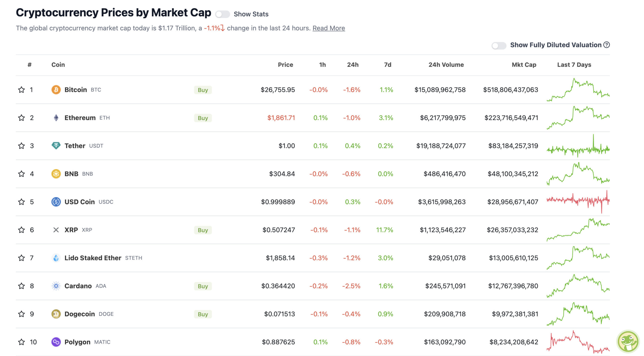
Task: Sort table by # rank column
Action: [29, 65]
